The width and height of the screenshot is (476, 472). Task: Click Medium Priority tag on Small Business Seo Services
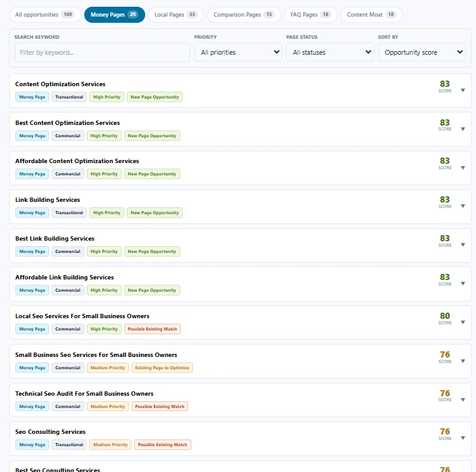(x=108, y=368)
